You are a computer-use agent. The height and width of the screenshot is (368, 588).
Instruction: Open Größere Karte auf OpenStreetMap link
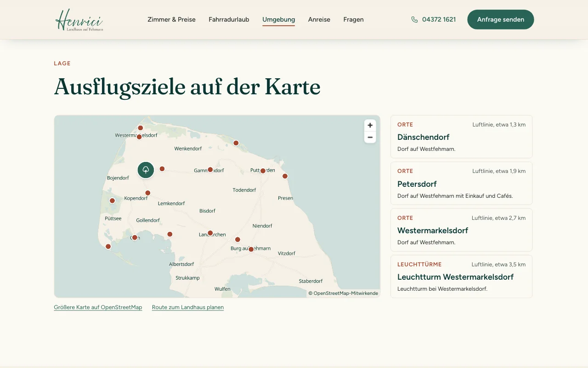98,307
